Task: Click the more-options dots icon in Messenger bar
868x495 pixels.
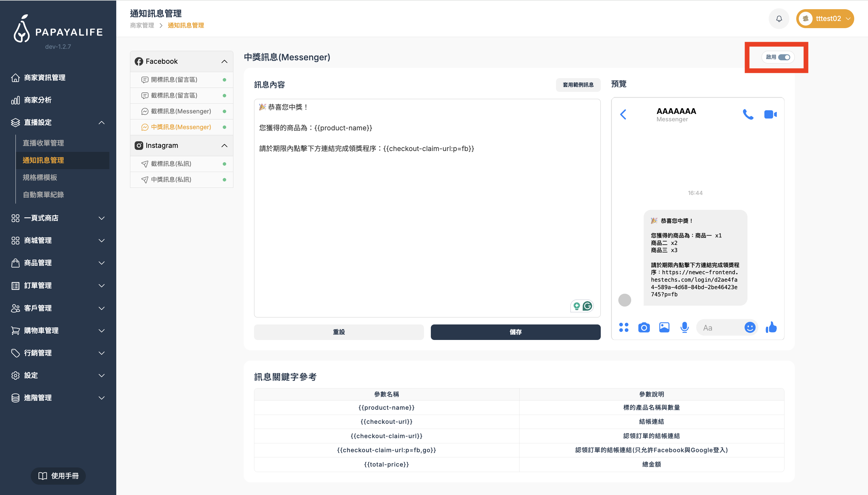Action: (x=624, y=327)
